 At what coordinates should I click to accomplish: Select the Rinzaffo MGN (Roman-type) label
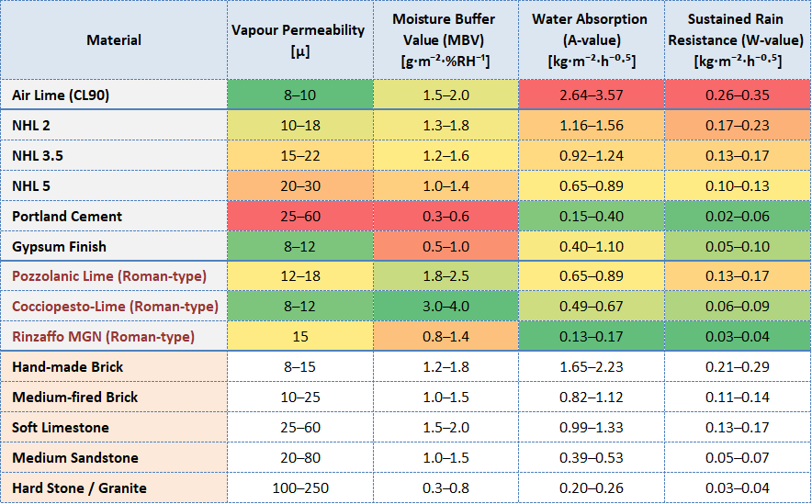pyautogui.click(x=104, y=337)
